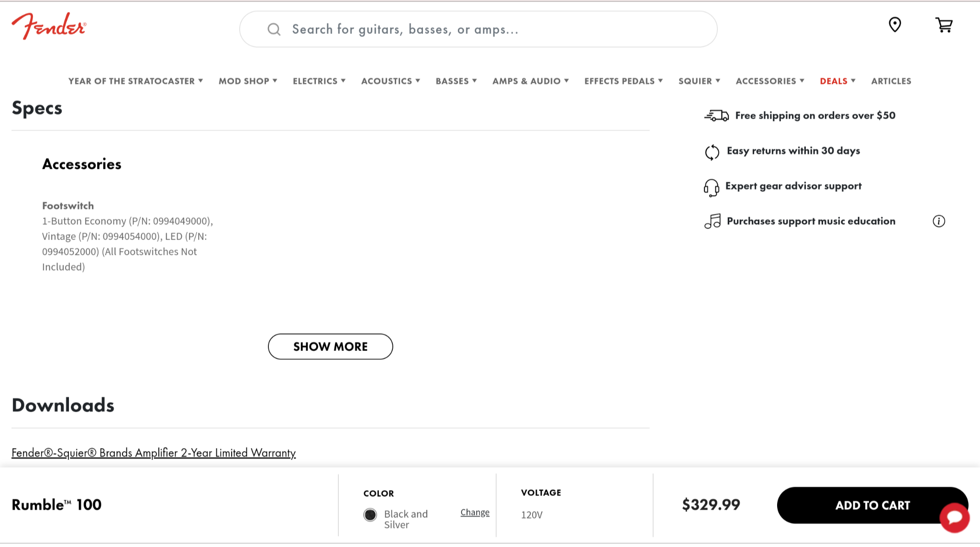Click the Fender logo
980x547 pixels.
pyautogui.click(x=49, y=26)
